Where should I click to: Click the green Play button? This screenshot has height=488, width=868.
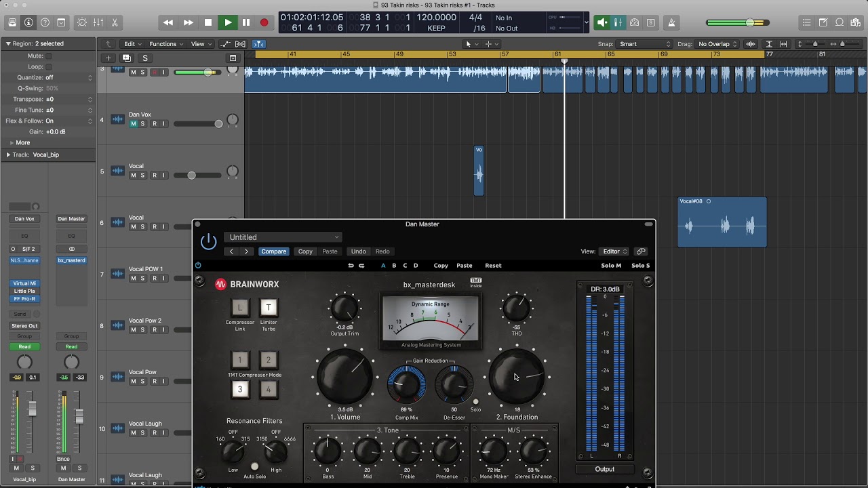(228, 22)
